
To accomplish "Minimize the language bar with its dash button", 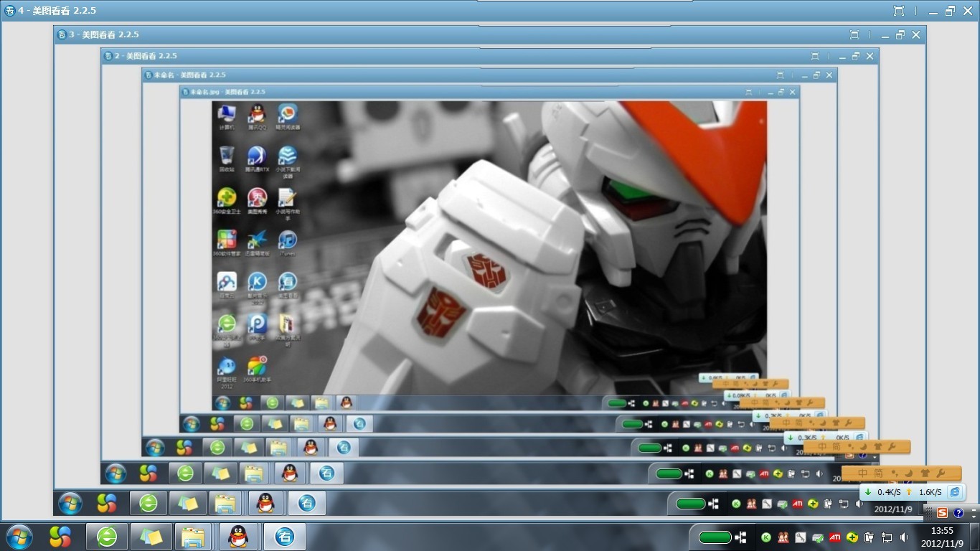I will (x=974, y=509).
